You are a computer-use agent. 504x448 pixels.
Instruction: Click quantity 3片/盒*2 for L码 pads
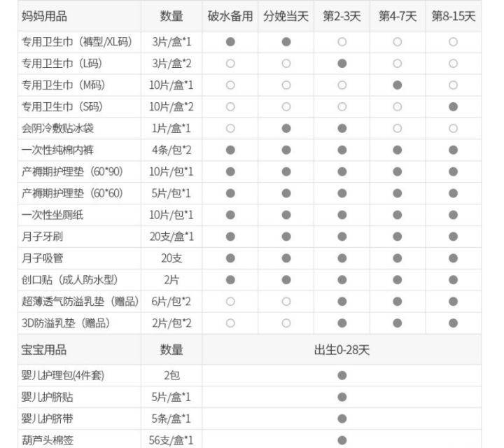point(171,63)
